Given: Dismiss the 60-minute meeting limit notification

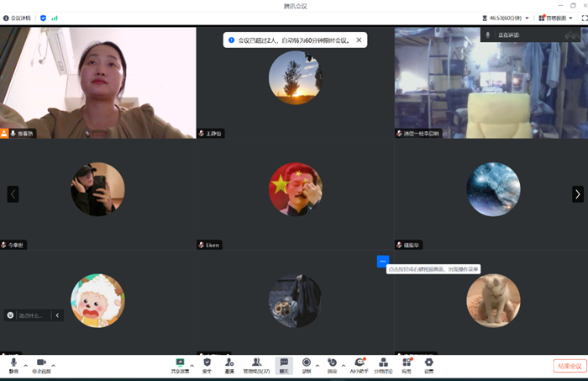Looking at the screenshot, I should coord(360,40).
